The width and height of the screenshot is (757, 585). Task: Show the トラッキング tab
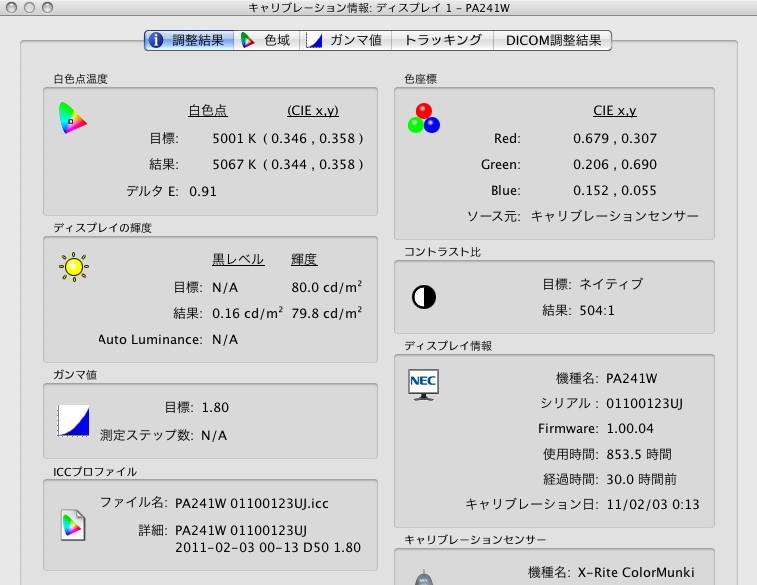[442, 40]
